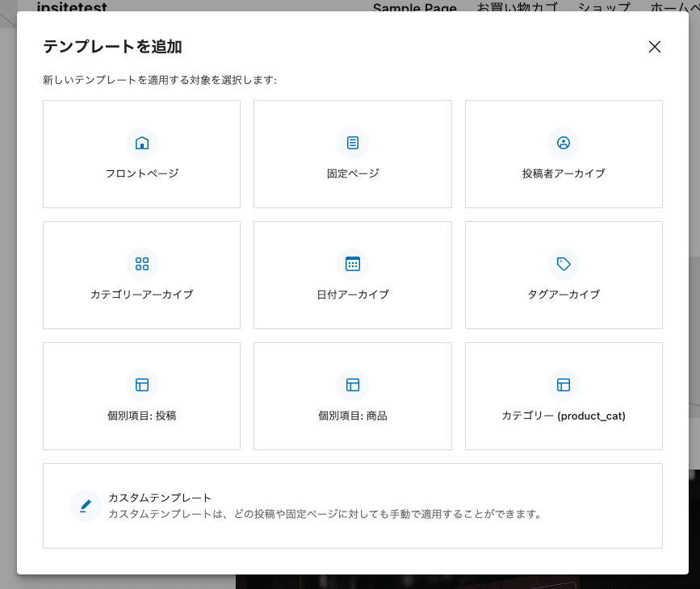Viewport: 700px width, 589px height.
Task: Select the フロントページ template card
Action: click(142, 154)
